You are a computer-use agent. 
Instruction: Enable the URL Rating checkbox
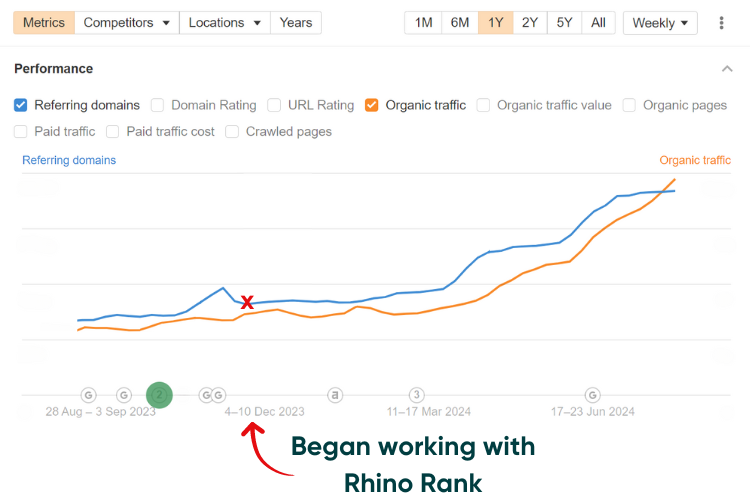pyautogui.click(x=274, y=105)
